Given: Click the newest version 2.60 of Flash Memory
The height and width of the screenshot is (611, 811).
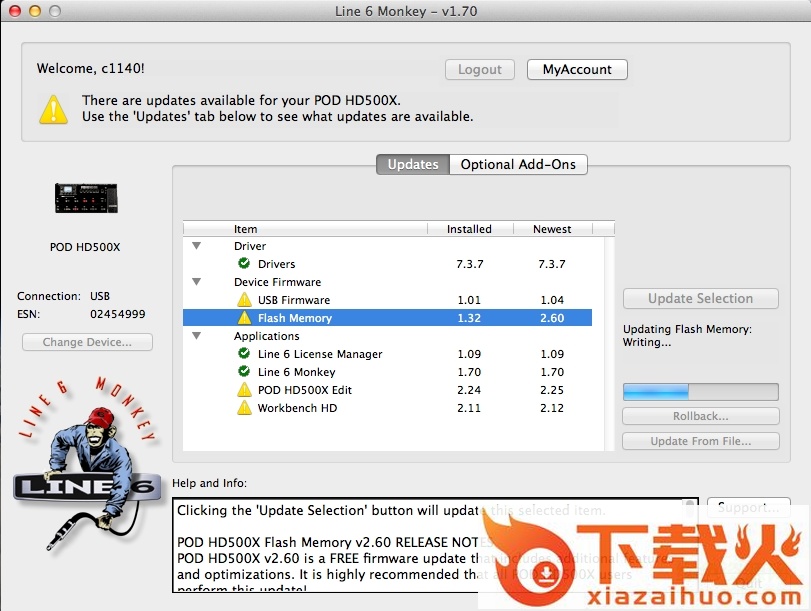Looking at the screenshot, I should click(552, 318).
